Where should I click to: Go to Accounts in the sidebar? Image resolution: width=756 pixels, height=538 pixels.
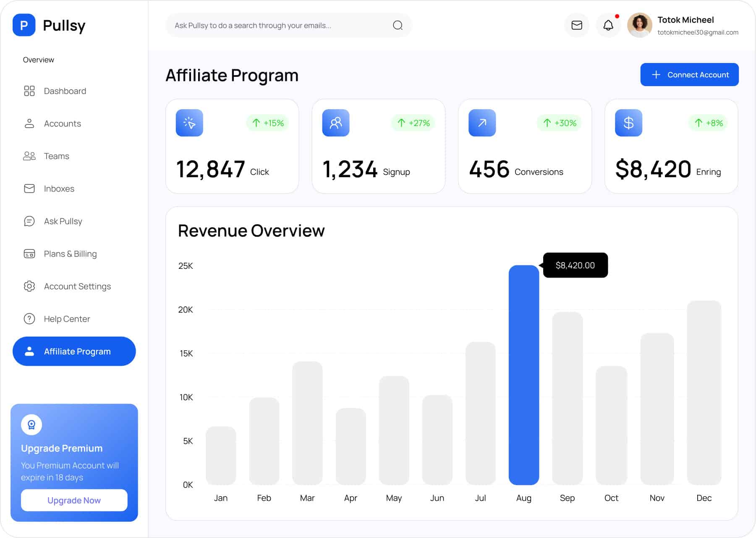tap(74, 123)
